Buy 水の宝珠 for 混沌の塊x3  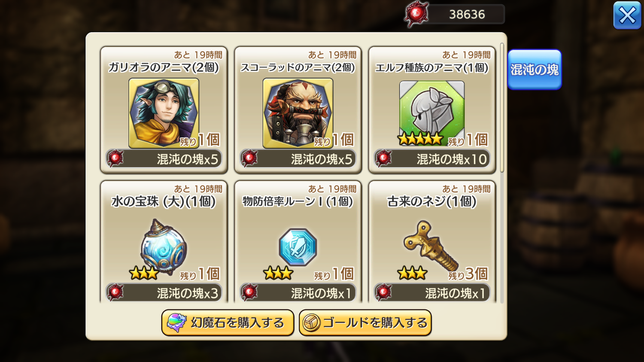pos(164,293)
